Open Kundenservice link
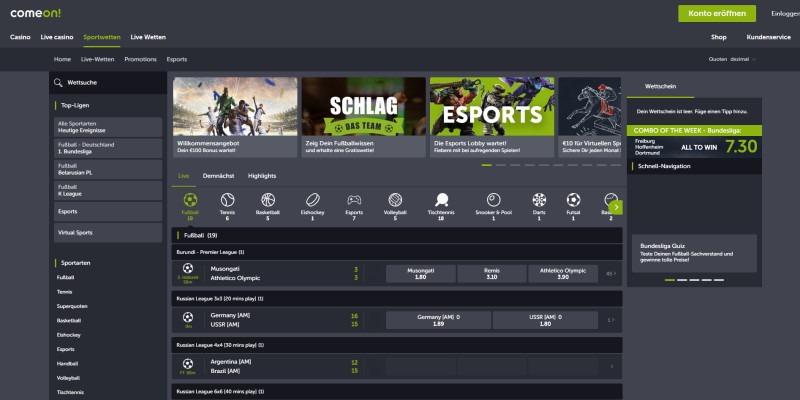 768,37
